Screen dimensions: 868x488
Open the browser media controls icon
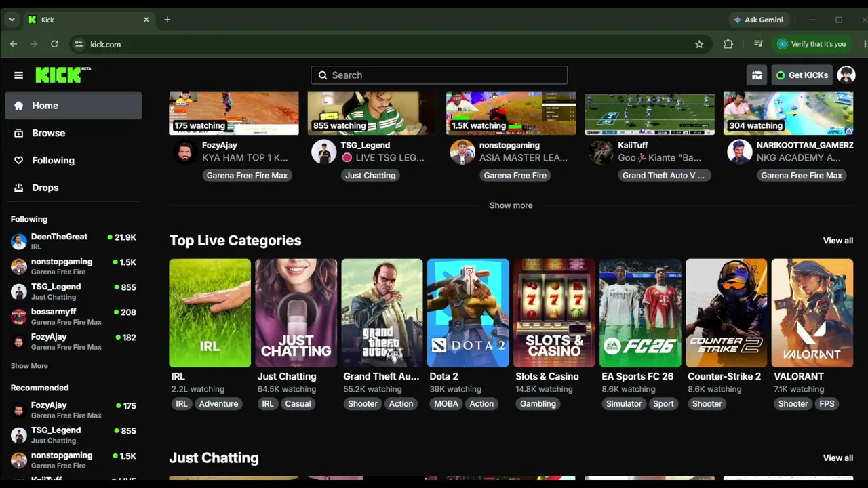coord(758,44)
